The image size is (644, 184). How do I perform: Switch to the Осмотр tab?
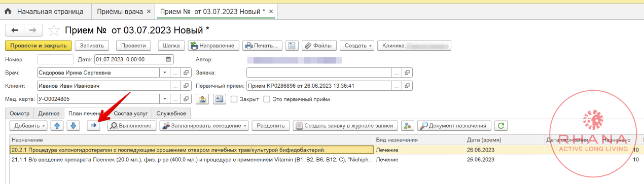click(x=19, y=113)
